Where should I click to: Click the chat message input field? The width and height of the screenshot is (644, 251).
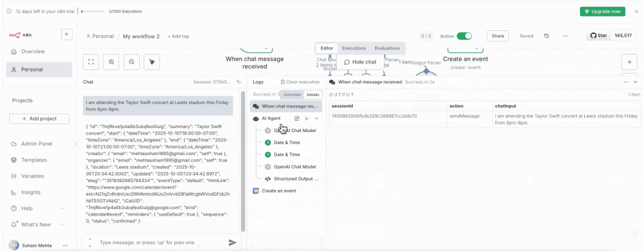(x=161, y=242)
